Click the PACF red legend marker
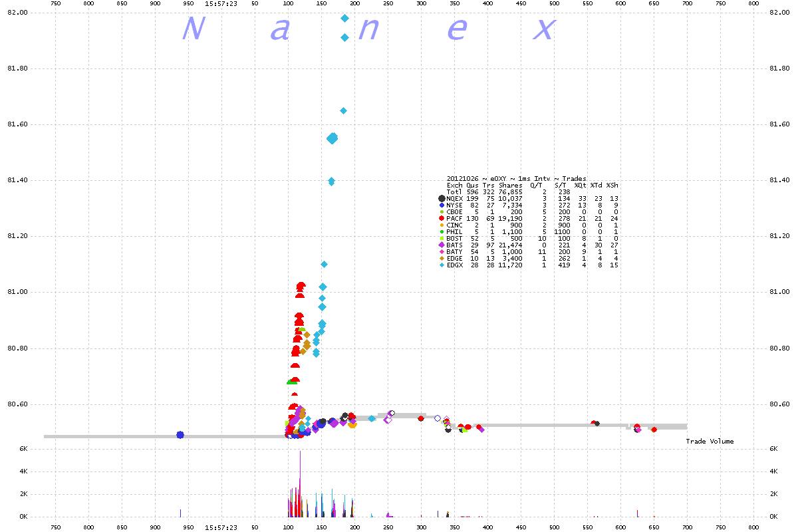 [442, 218]
